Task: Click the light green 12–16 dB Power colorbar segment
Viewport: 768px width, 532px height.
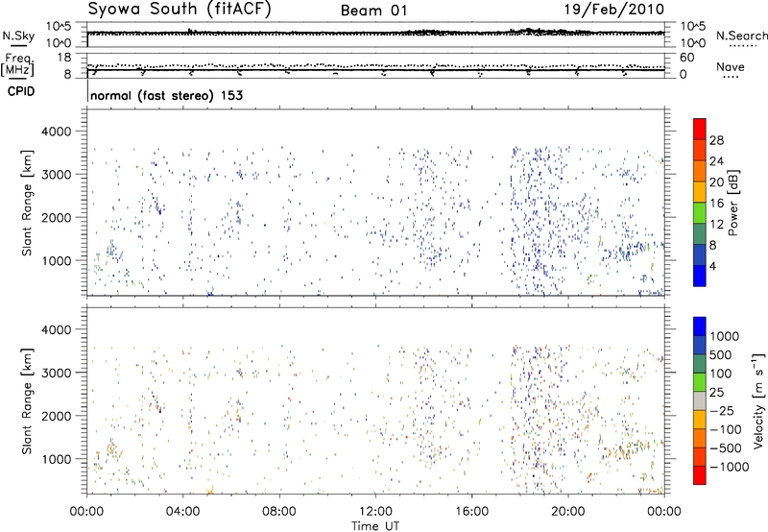Action: click(700, 213)
